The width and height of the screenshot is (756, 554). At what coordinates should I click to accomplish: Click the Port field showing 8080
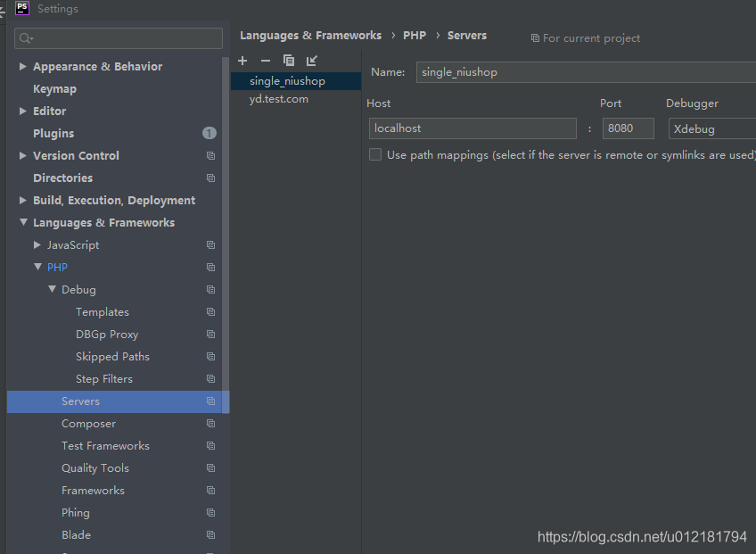pyautogui.click(x=628, y=128)
